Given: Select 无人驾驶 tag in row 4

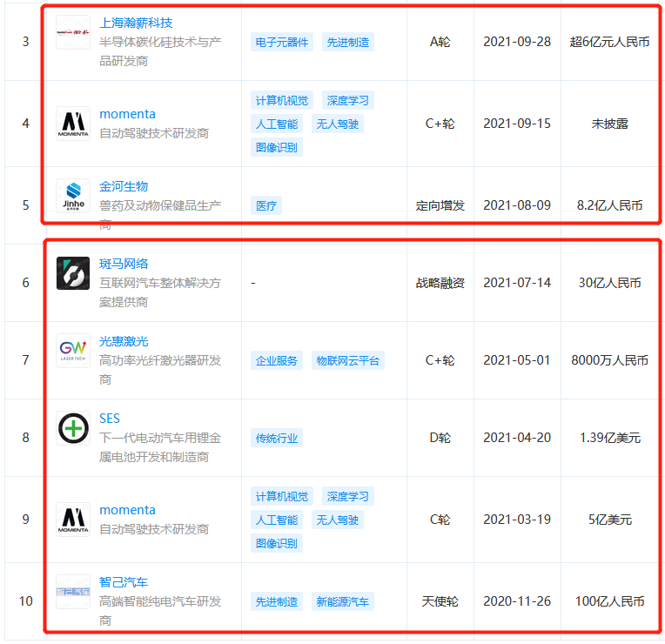Looking at the screenshot, I should tap(338, 124).
